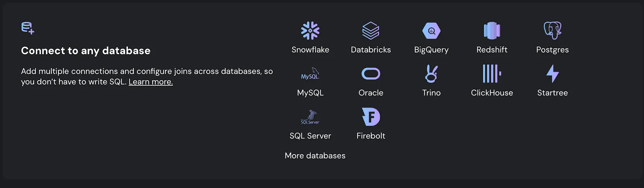Click the Postgres elephant icon
644x188 pixels.
point(553,31)
